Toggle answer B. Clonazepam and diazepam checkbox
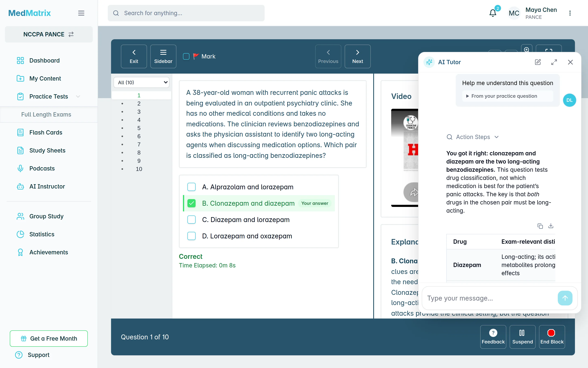588x368 pixels. click(x=192, y=203)
